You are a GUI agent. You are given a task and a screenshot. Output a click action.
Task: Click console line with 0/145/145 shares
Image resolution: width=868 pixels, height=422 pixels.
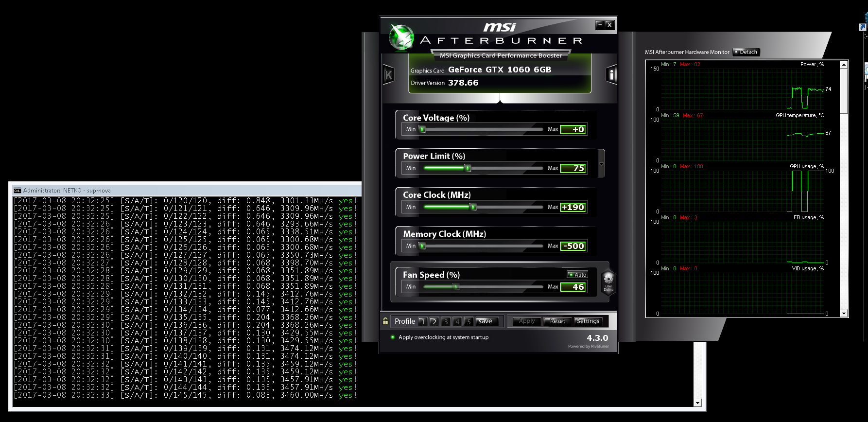coord(185,395)
